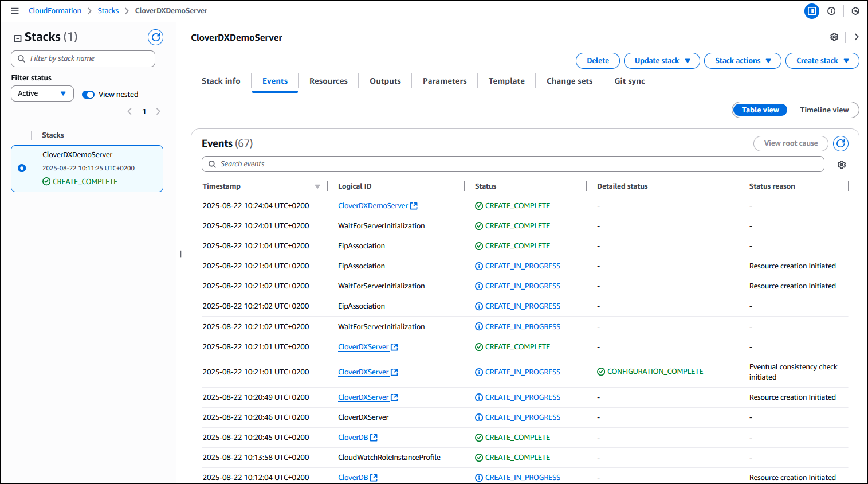Click the Delete stack button
This screenshot has width=868, height=484.
click(x=598, y=61)
